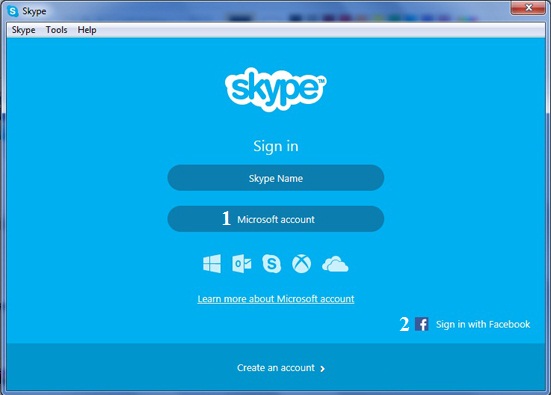The width and height of the screenshot is (551, 395).
Task: Click the large Skype cloud logo
Action: click(x=276, y=89)
